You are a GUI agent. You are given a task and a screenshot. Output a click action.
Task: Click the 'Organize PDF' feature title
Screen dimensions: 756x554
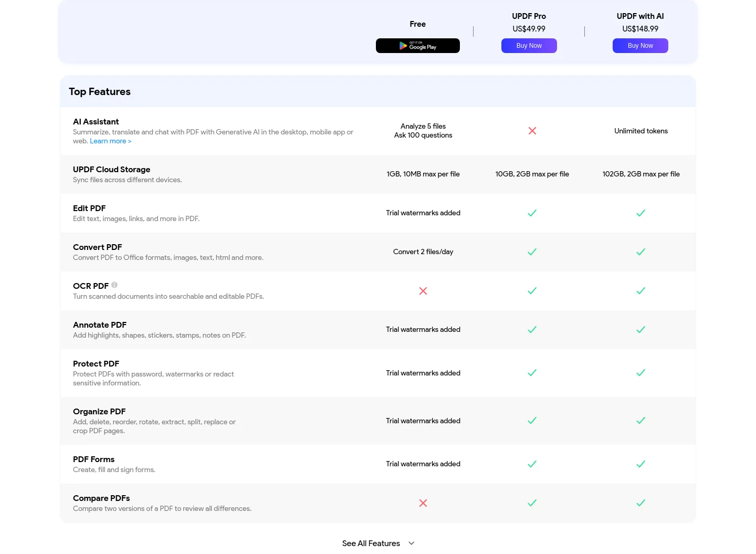(x=99, y=411)
